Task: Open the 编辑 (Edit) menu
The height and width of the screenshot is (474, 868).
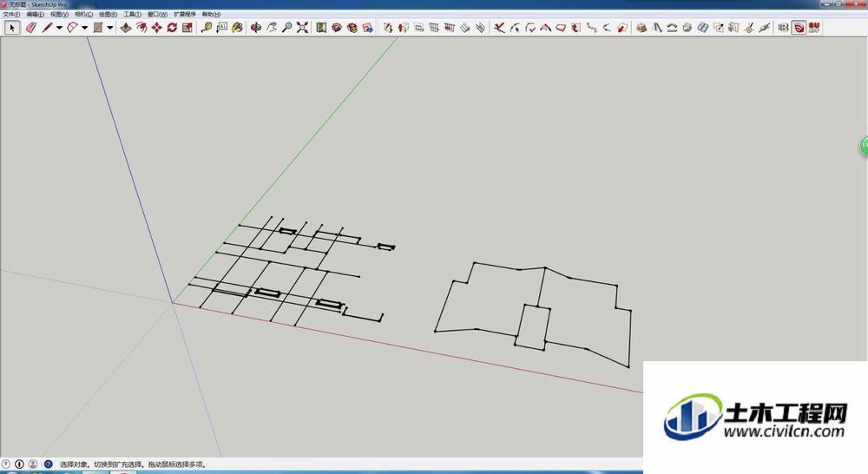Action: 35,14
